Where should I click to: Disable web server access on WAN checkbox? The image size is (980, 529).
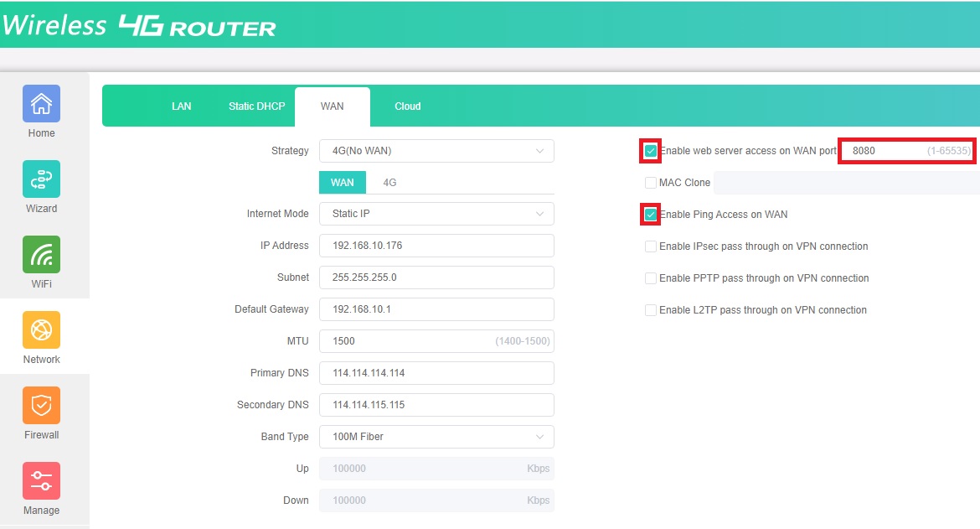(x=651, y=151)
